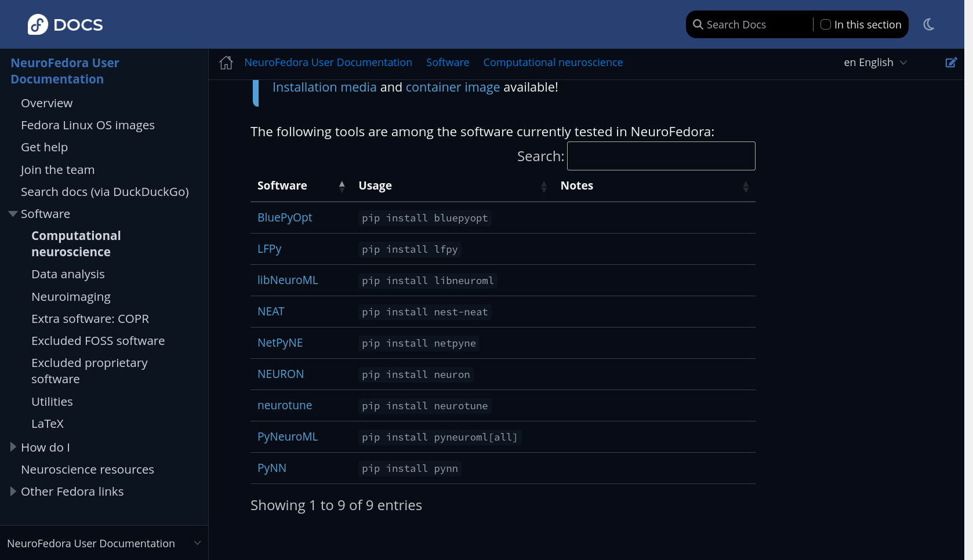
Task: Click 'pip install lfpy' code text
Action: (410, 249)
